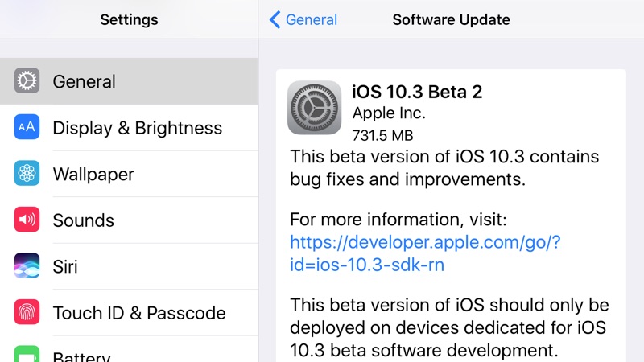Image resolution: width=644 pixels, height=362 pixels.
Task: Click the green Battery icon
Action: [x=27, y=355]
